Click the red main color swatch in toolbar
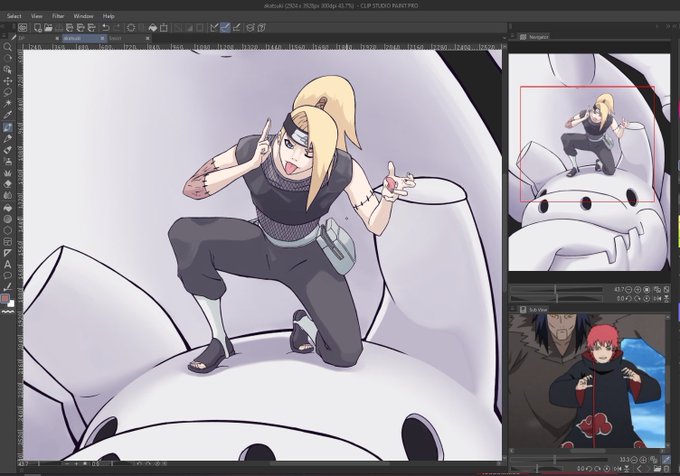Viewport: 680px width, 476px height. click(x=5, y=299)
